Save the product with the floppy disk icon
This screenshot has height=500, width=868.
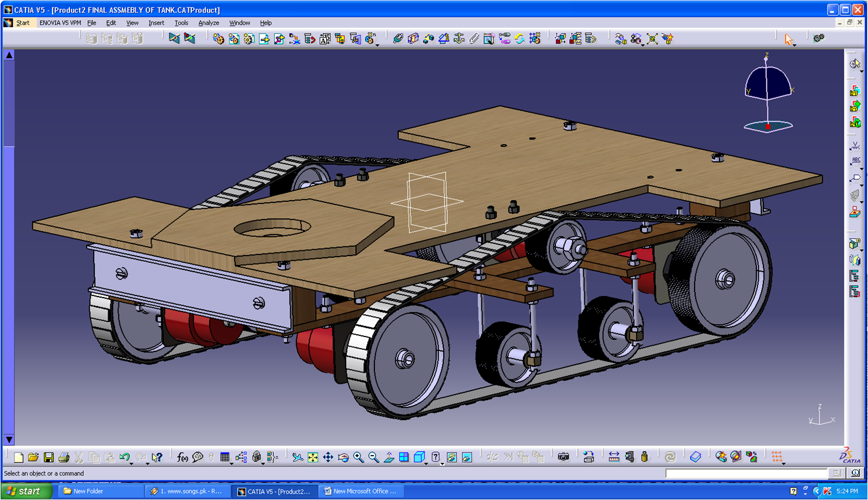(x=49, y=458)
